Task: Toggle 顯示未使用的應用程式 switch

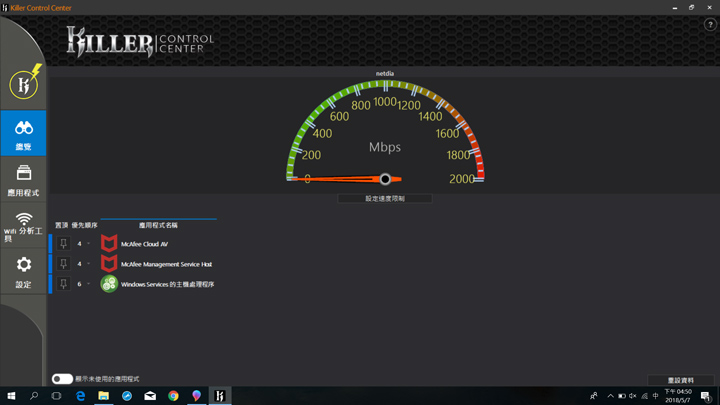Action: (62, 379)
